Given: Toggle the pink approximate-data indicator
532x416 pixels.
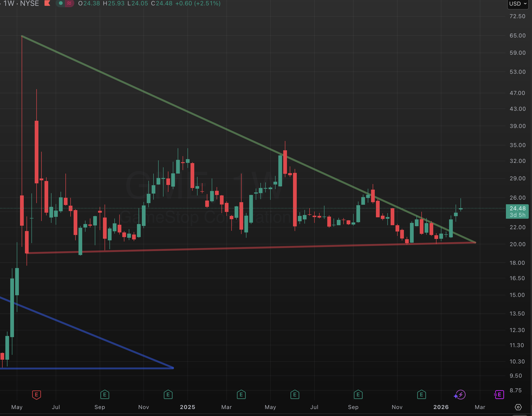Looking at the screenshot, I should [x=69, y=3].
